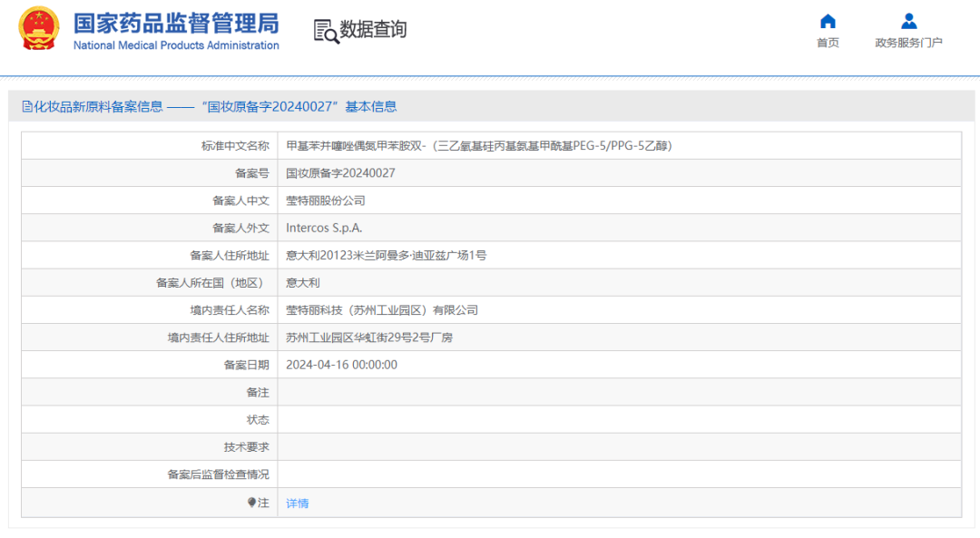Screen dimensions: 980x538
Task: Select 意大利 country value
Action: [303, 283]
